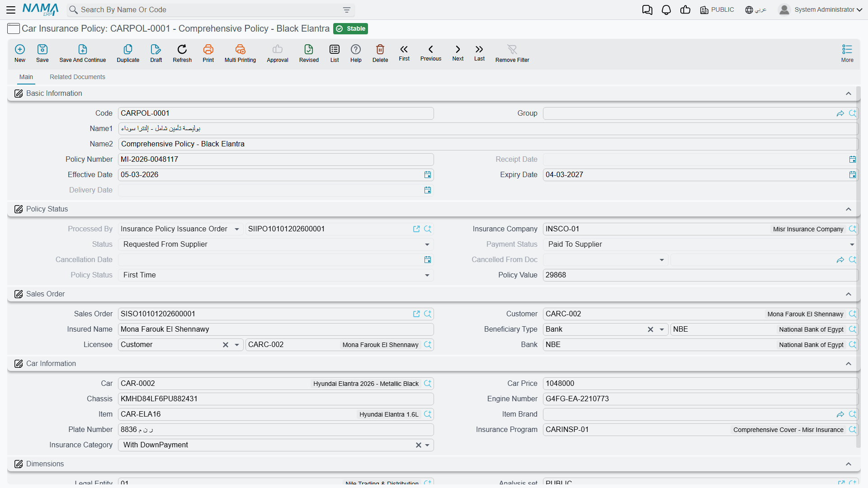Open search filter options icon
The width and height of the screenshot is (868, 488).
pyautogui.click(x=347, y=9)
